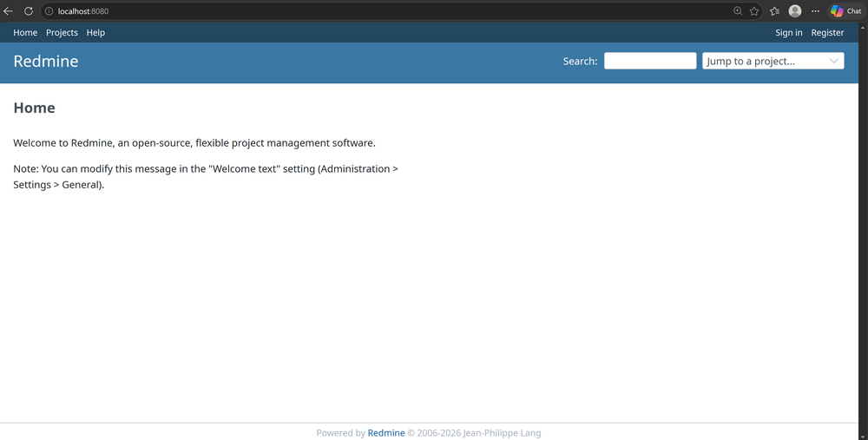Image resolution: width=868 pixels, height=440 pixels.
Task: Open the browser profile avatar
Action: (795, 11)
